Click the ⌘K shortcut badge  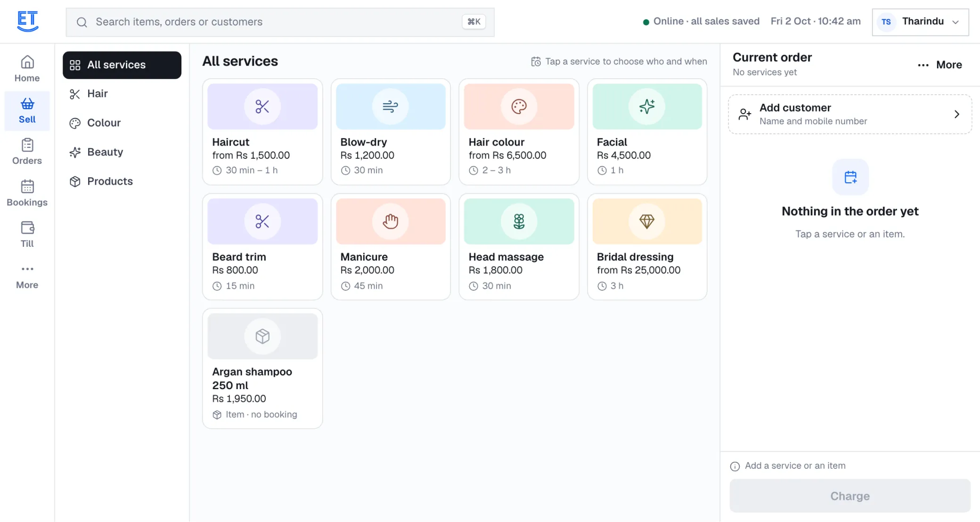point(474,22)
